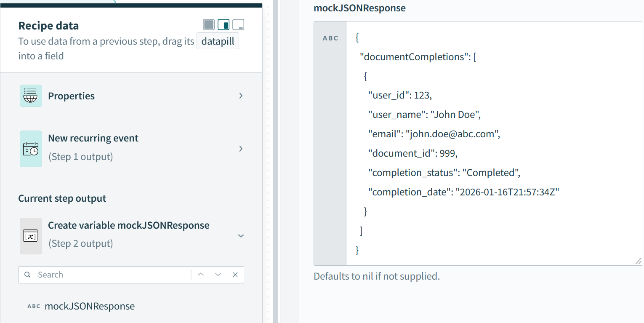Click the datapill button in the description
Screen dimensions: 644x323
[218, 41]
